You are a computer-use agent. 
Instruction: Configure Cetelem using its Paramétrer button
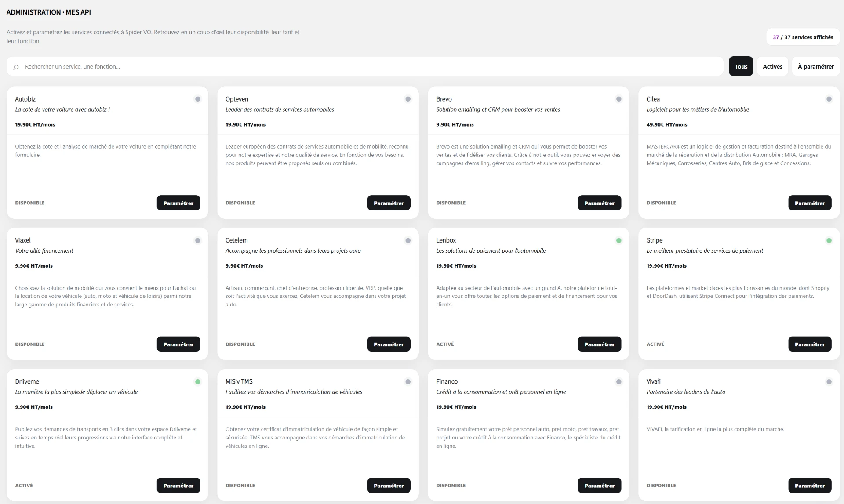pyautogui.click(x=389, y=344)
